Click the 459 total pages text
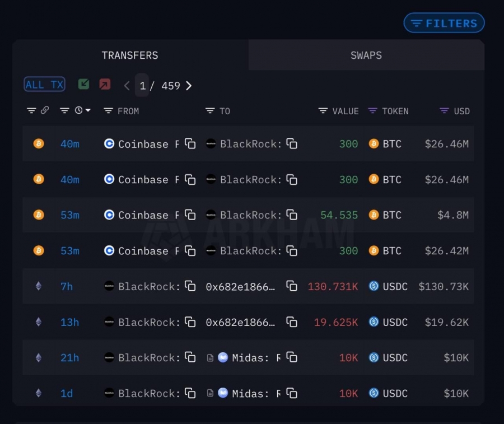Image resolution: width=504 pixels, height=424 pixels. [171, 86]
